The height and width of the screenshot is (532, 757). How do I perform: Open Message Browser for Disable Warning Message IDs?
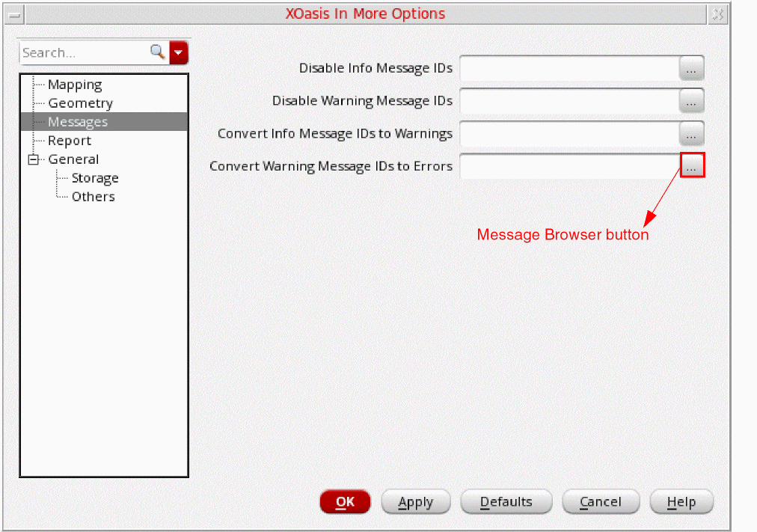(x=691, y=101)
